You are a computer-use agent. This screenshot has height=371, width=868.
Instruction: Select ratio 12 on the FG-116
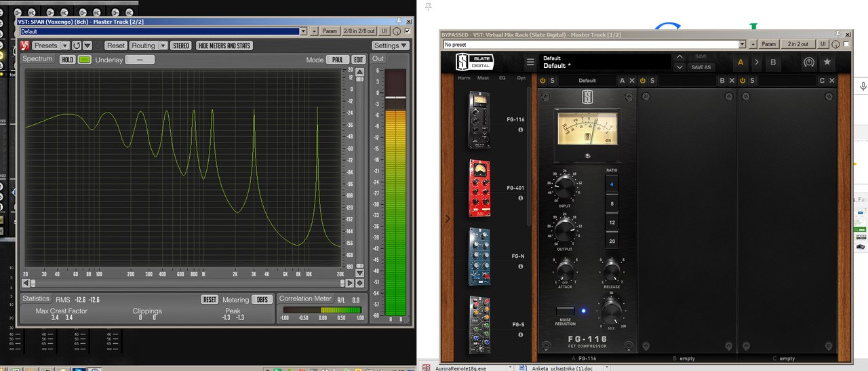[x=612, y=222]
